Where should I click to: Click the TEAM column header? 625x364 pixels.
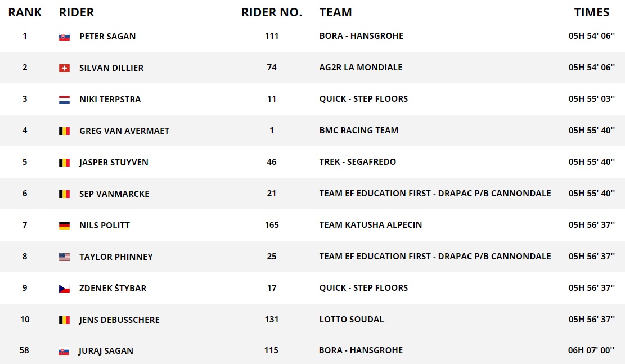335,12
